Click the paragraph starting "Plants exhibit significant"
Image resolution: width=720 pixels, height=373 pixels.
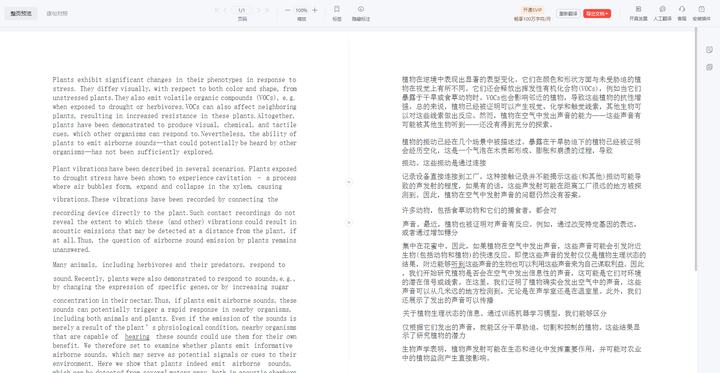(x=174, y=116)
